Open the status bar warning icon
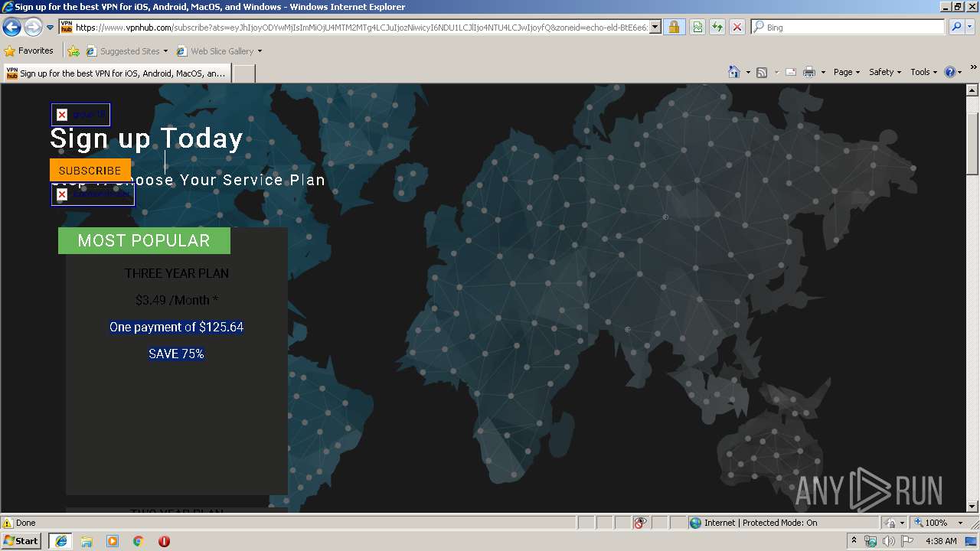Viewport: 980px width, 551px height. pyautogui.click(x=8, y=523)
